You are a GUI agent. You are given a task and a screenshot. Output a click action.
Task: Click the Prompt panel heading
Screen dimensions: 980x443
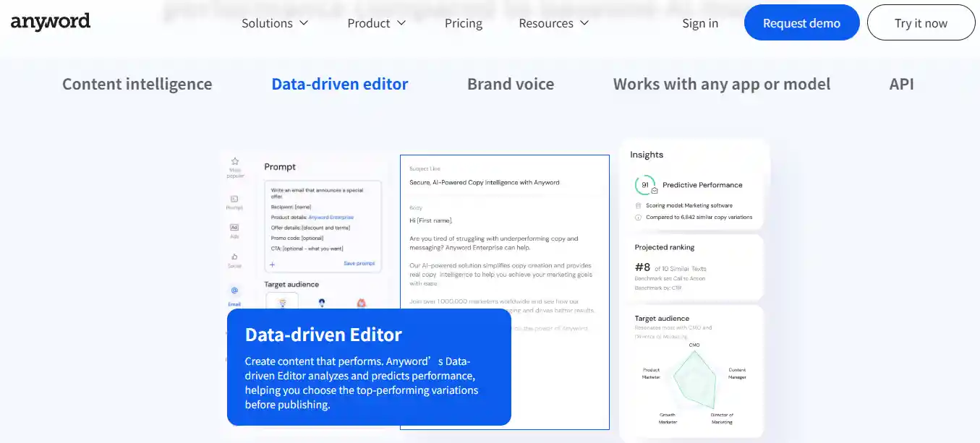click(x=280, y=167)
